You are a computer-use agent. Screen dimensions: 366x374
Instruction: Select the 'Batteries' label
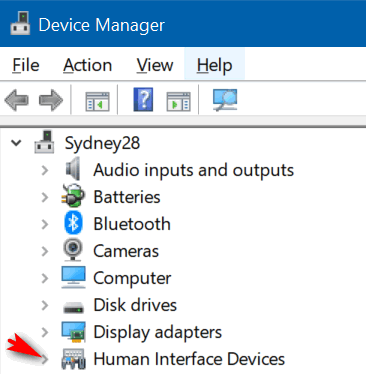(127, 197)
